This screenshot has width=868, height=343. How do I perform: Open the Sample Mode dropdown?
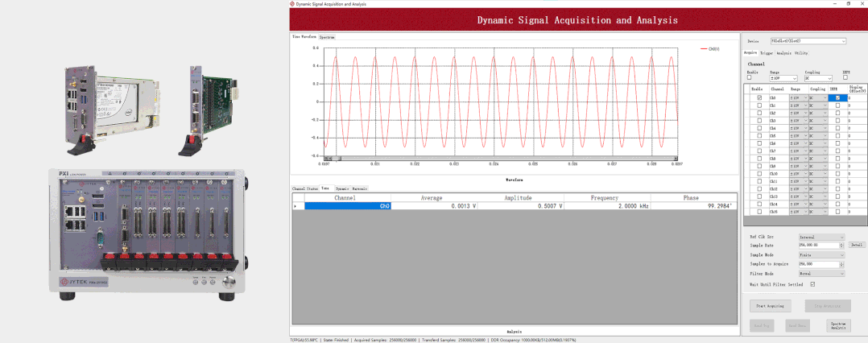coord(821,255)
